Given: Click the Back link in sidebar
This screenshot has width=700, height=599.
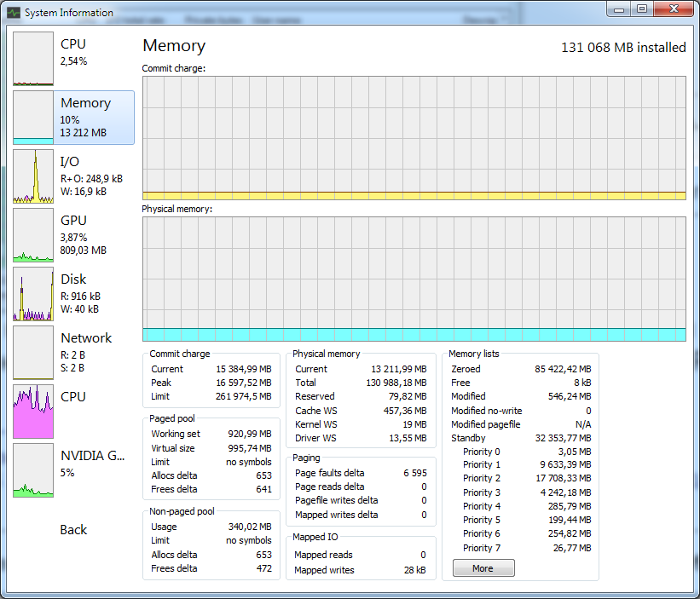Looking at the screenshot, I should [x=73, y=530].
